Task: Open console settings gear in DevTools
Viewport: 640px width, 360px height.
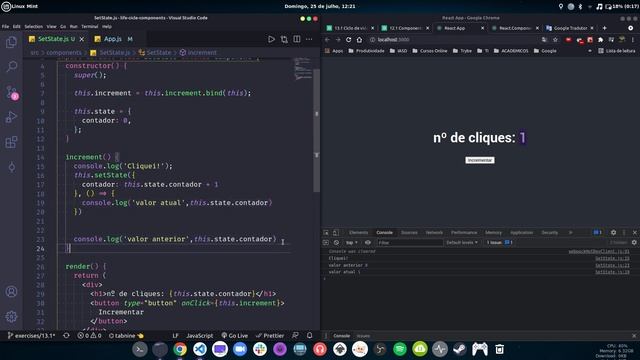Action: 634,242
